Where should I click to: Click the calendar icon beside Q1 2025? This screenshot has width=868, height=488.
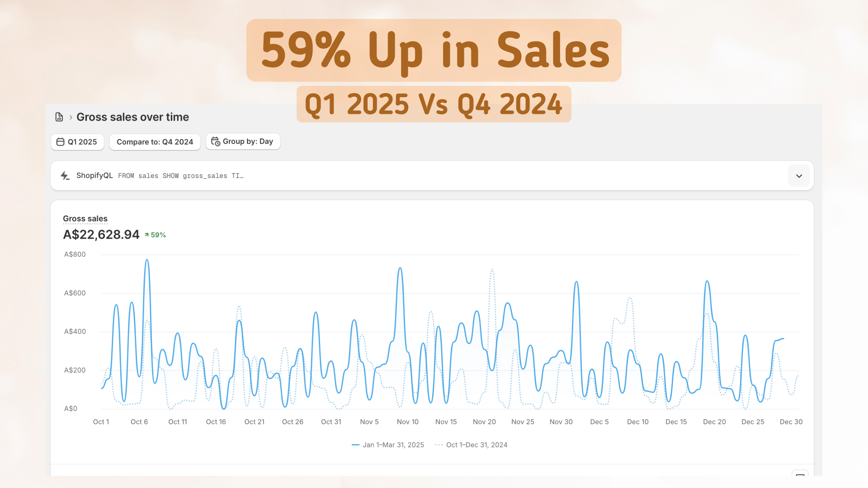pos(60,142)
